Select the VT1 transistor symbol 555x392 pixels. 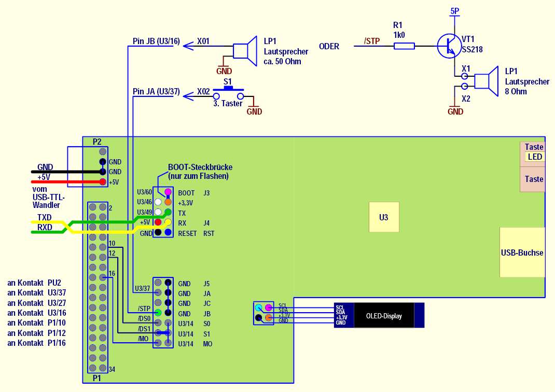point(447,46)
